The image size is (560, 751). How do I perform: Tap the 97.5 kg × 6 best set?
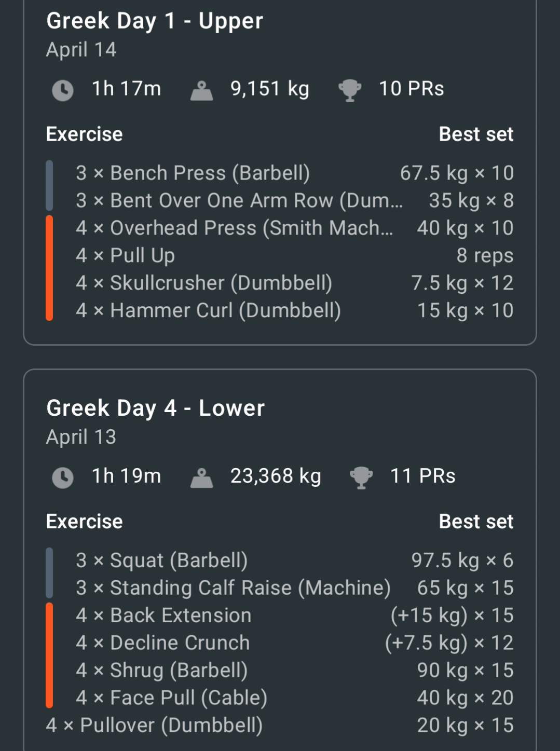462,560
